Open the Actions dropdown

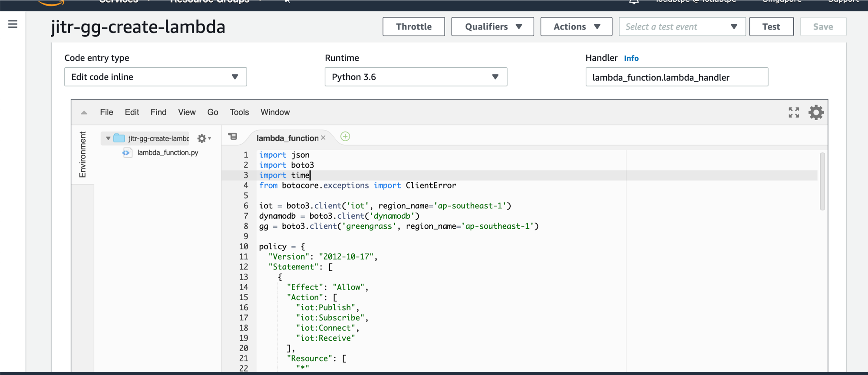pyautogui.click(x=576, y=26)
